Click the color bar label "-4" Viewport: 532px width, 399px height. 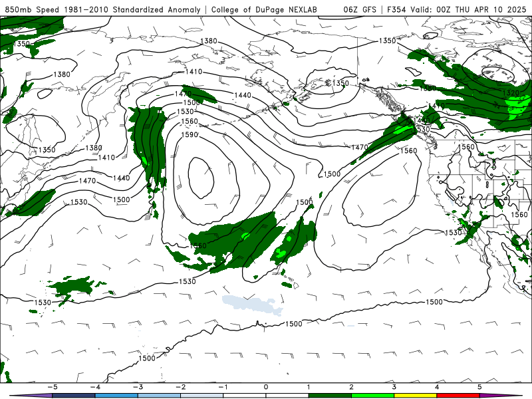coord(95,387)
